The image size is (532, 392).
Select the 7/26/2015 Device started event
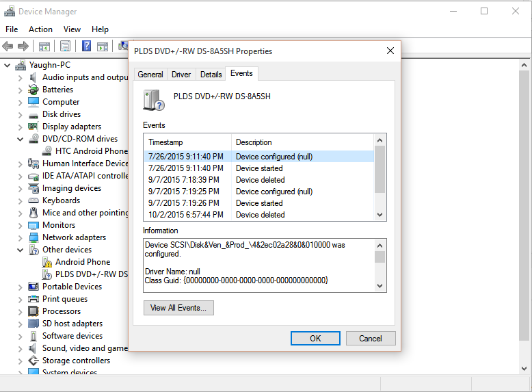[x=259, y=168]
